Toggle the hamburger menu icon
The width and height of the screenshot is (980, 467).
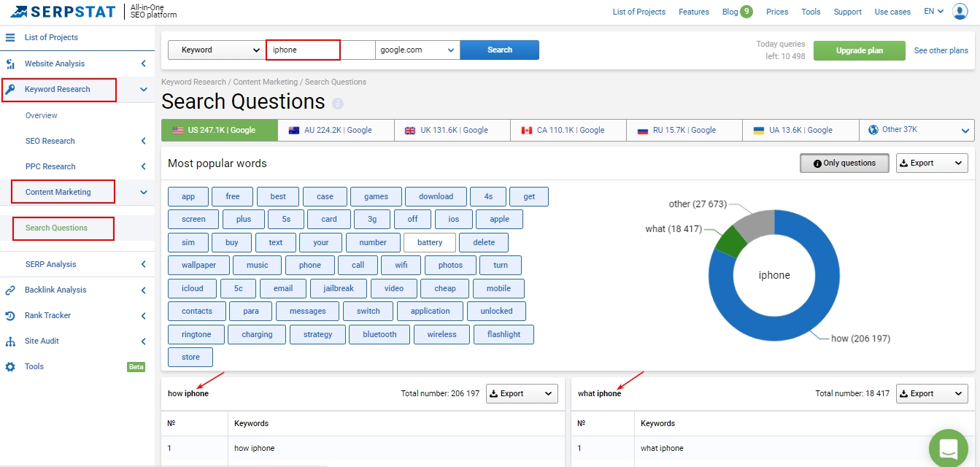(x=10, y=37)
